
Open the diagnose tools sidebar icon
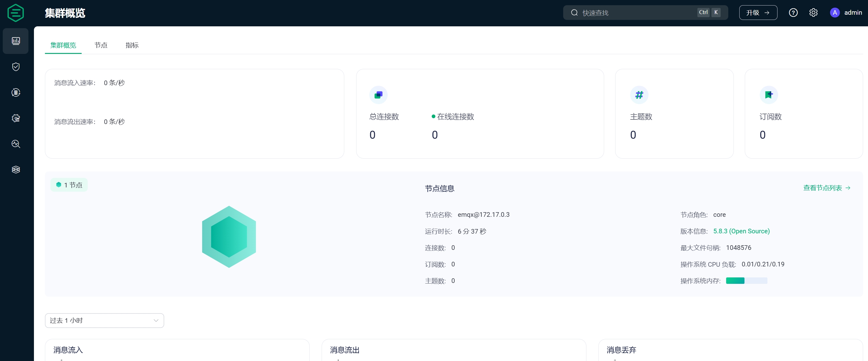16,144
